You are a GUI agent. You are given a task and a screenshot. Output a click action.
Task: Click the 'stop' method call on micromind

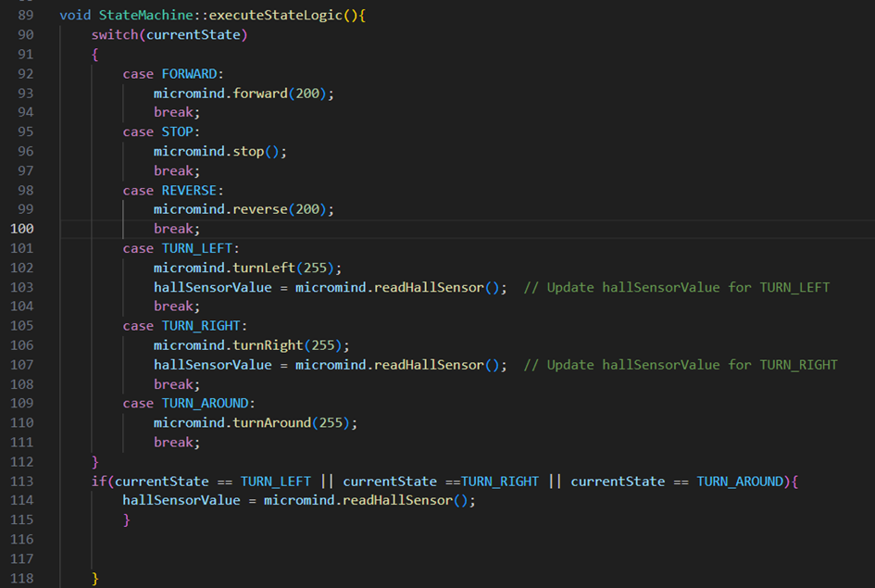248,151
